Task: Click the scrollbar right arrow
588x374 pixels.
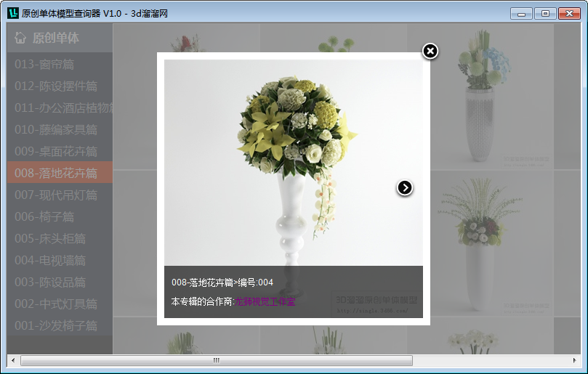Action: [574, 360]
